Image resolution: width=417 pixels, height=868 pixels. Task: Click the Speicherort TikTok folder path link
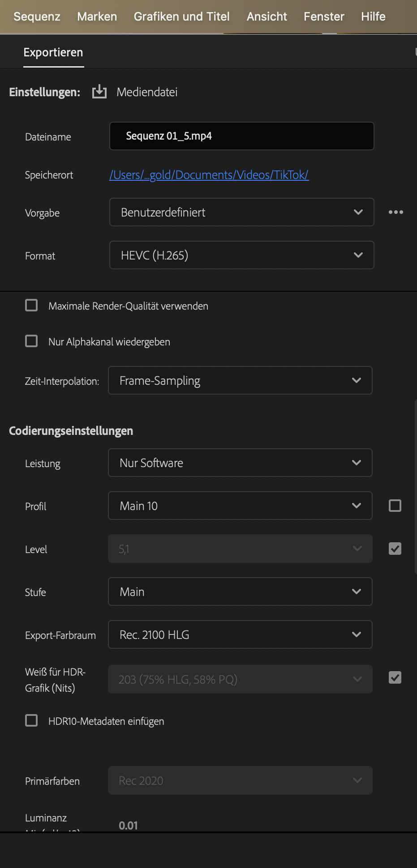209,175
